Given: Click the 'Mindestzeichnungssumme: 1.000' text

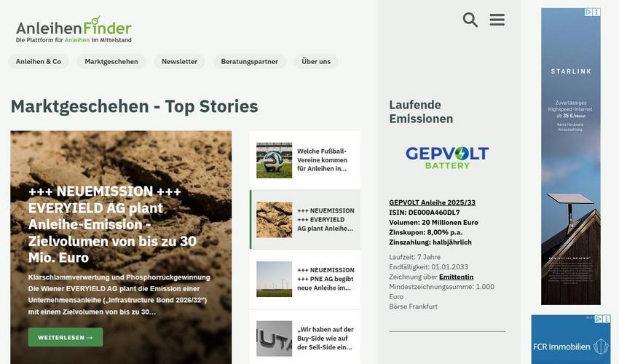Looking at the screenshot, I should click(441, 287).
